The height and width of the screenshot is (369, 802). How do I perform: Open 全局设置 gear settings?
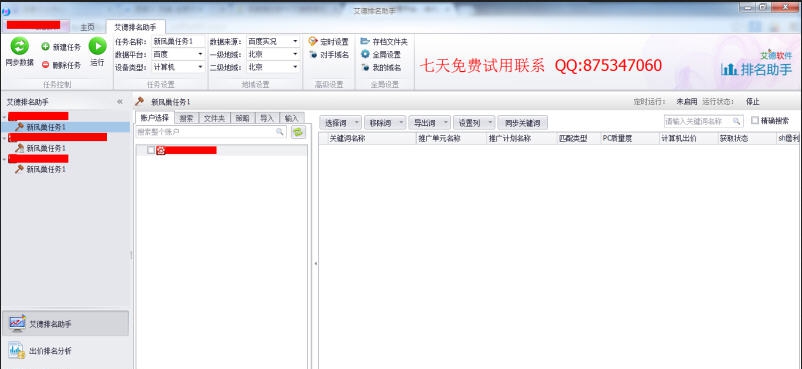point(381,54)
